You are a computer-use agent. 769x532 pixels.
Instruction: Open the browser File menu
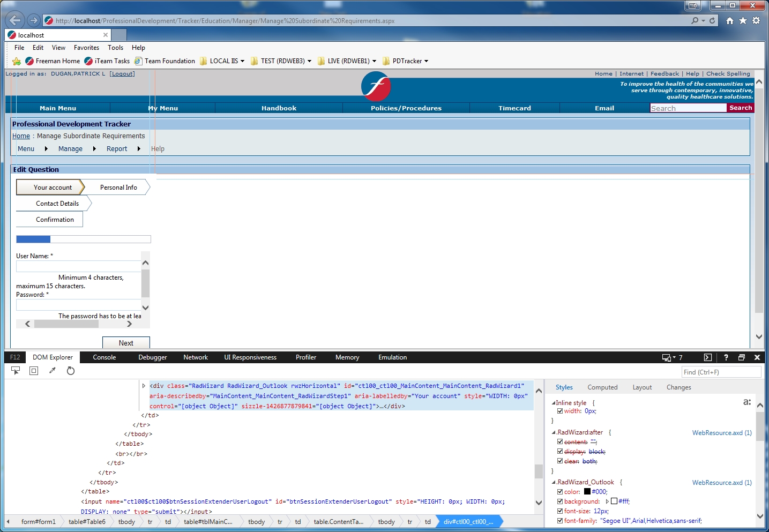point(19,48)
